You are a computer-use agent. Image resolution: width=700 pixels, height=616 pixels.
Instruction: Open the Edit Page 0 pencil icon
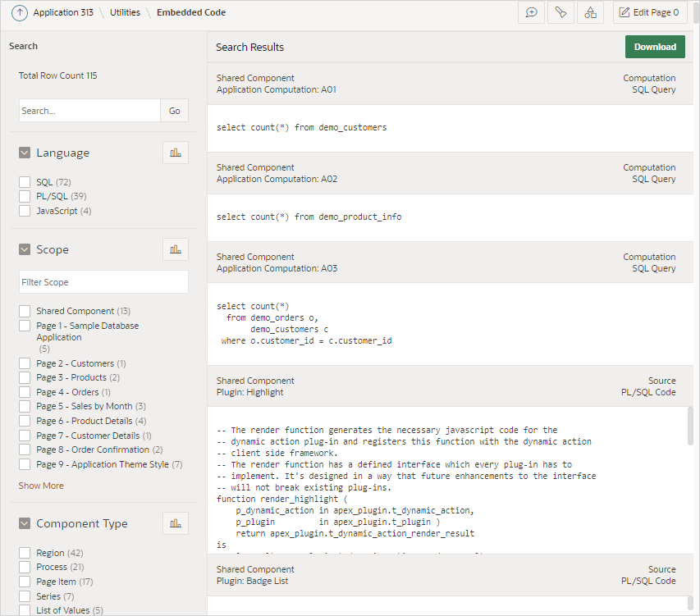[x=650, y=12]
